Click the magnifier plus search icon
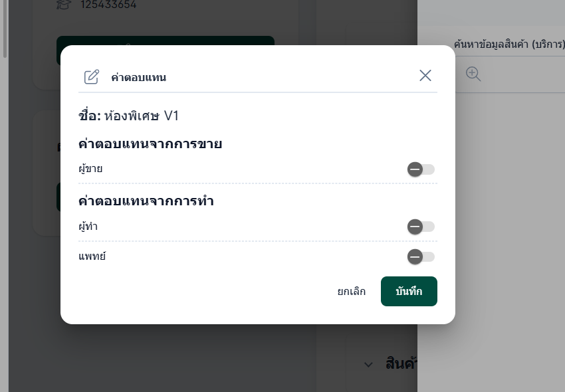This screenshot has height=392, width=565. tap(473, 74)
